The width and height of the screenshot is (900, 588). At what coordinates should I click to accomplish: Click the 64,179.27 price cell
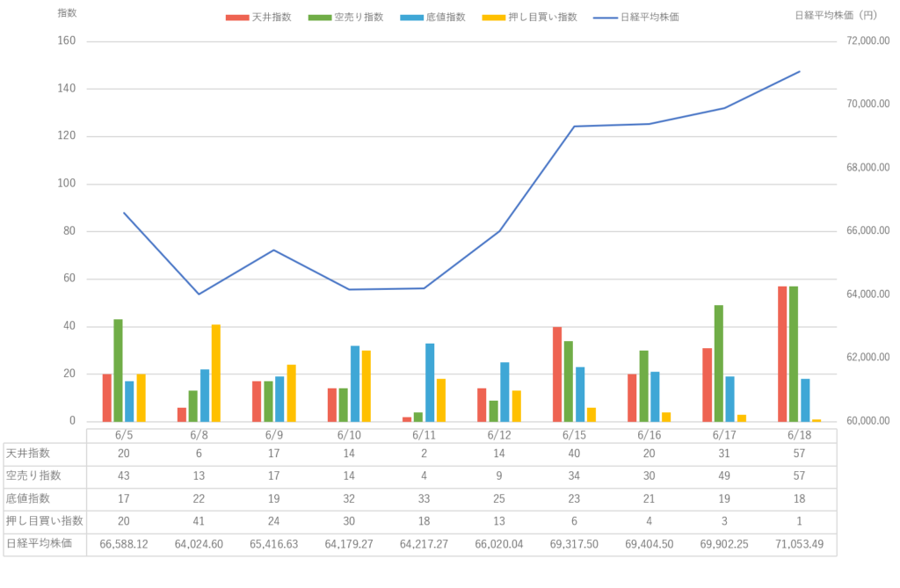(x=349, y=544)
